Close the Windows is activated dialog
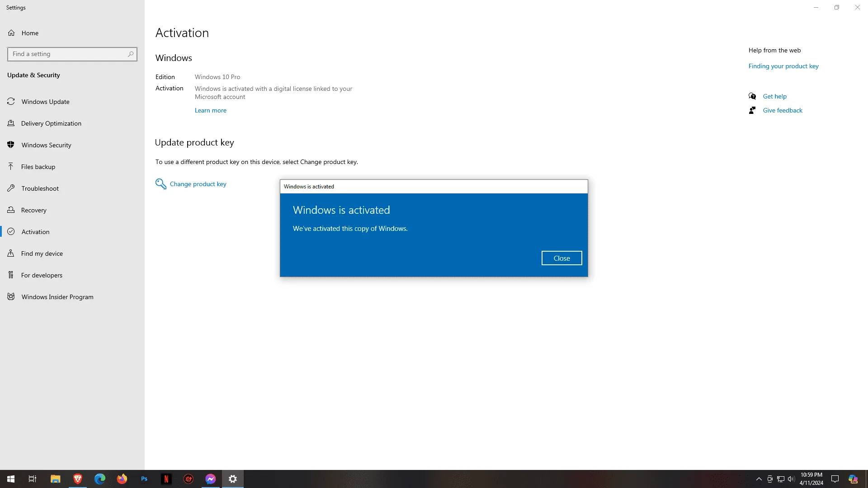Viewport: 868px width, 488px height. pos(561,258)
